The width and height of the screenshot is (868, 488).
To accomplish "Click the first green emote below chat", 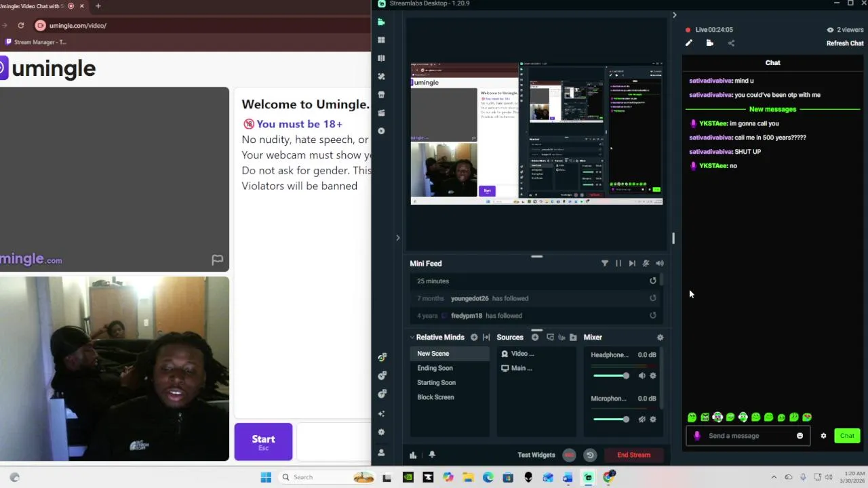I will [692, 418].
